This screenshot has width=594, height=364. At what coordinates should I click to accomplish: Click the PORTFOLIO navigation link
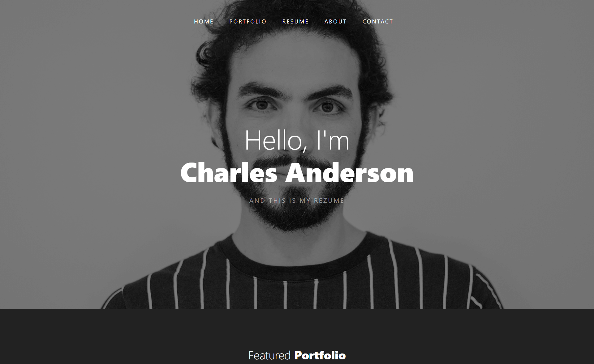point(247,21)
